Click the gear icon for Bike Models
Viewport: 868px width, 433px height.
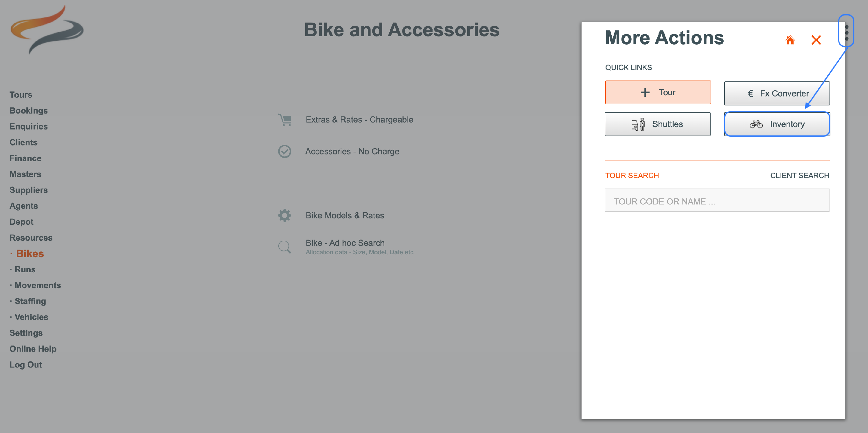point(285,215)
